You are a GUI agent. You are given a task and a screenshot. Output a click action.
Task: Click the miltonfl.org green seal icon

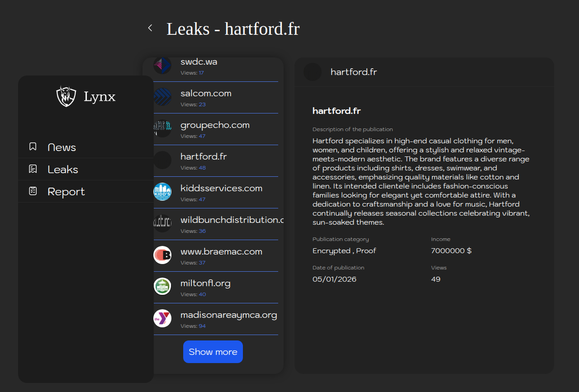pos(162,287)
